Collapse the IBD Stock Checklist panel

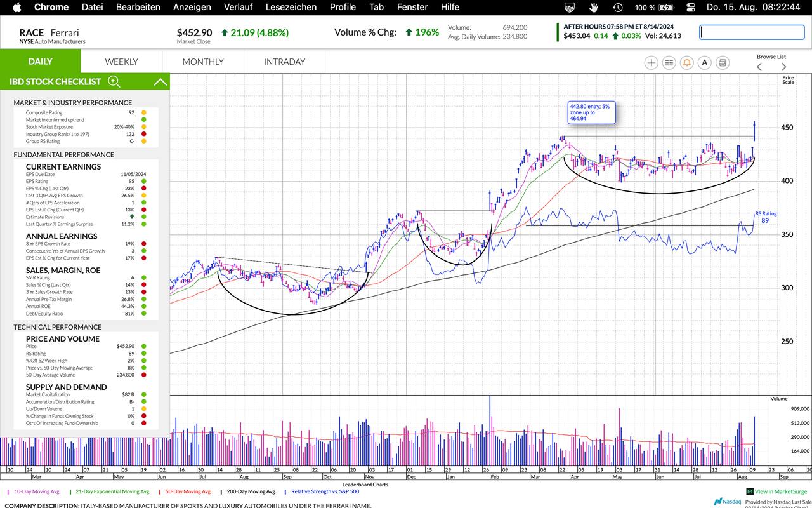coord(160,81)
